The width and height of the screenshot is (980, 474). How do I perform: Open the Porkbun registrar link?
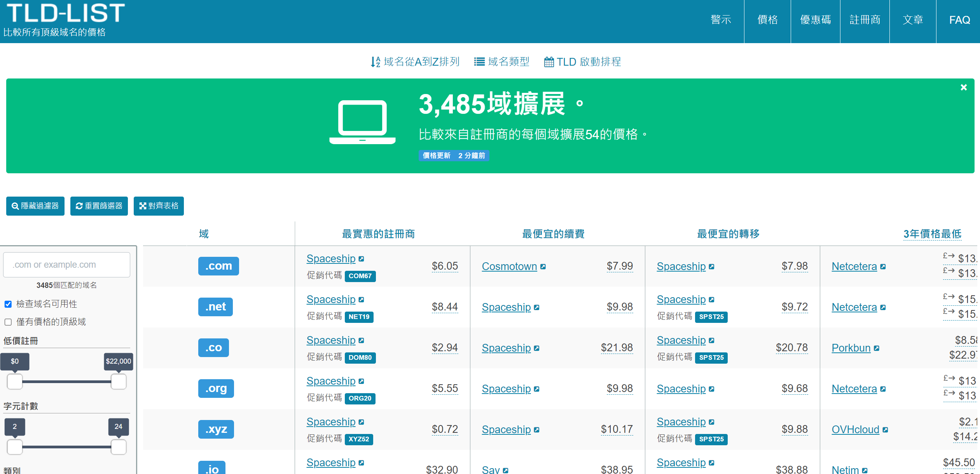pos(851,348)
